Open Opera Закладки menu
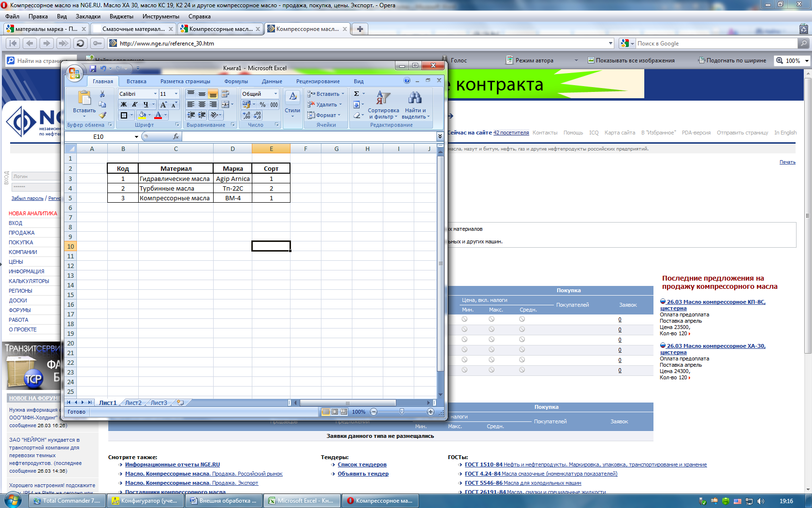The image size is (812, 508). click(x=88, y=16)
